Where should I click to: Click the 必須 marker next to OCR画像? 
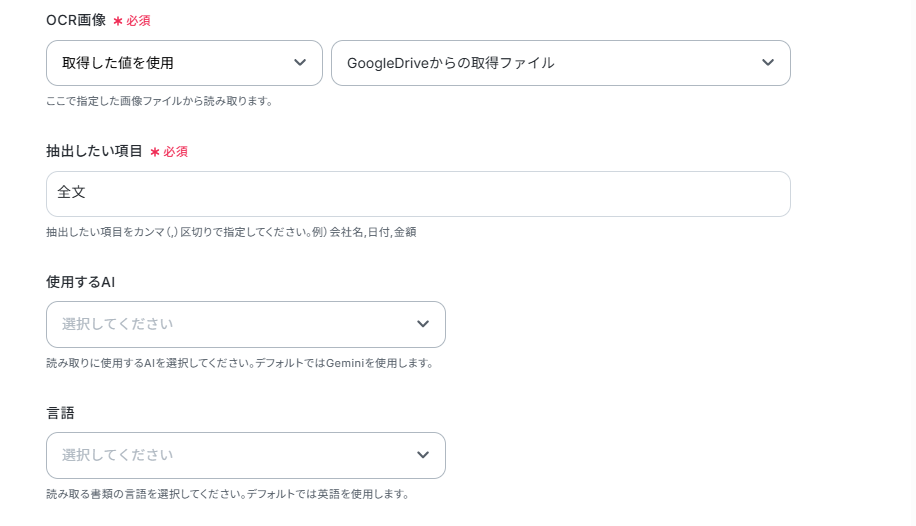[x=139, y=21]
